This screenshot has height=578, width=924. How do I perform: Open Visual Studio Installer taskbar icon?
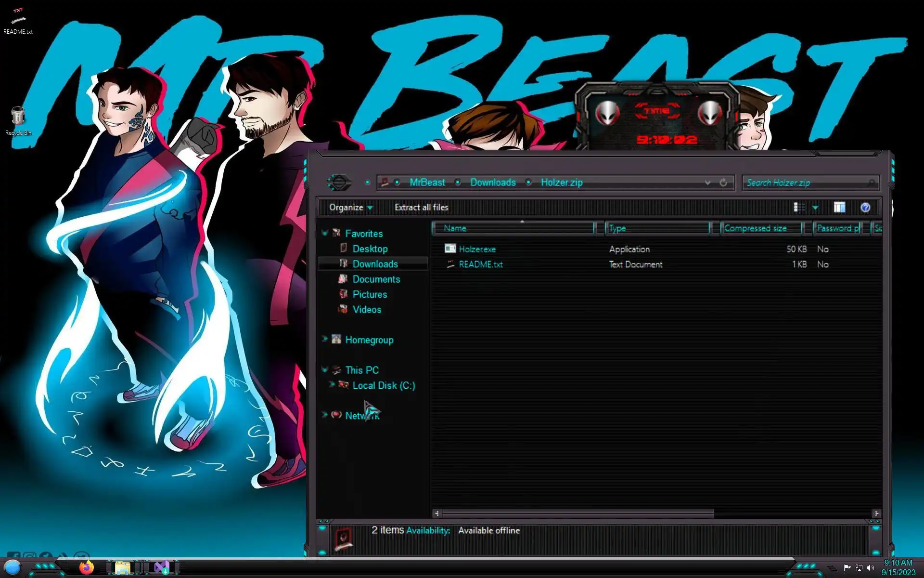162,567
